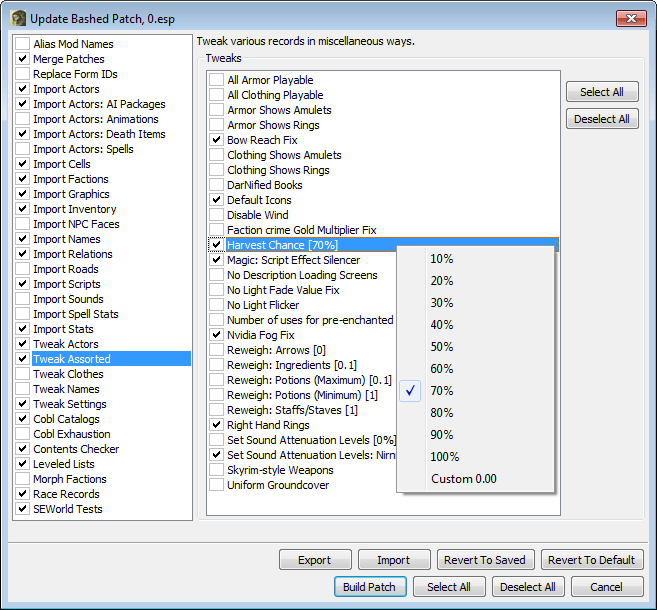657x610 pixels.
Task: Check the Import NPC Faces checkbox
Action: tap(23, 224)
